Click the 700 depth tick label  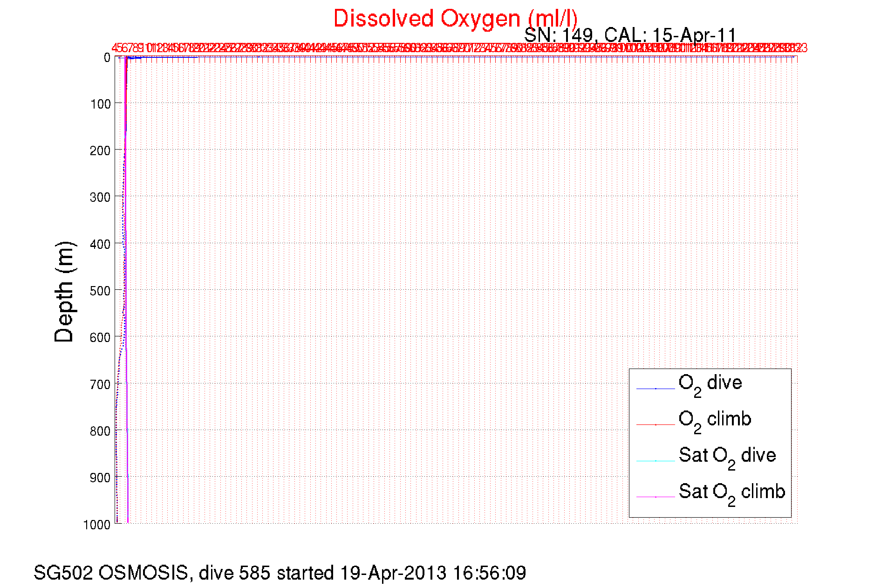pyautogui.click(x=100, y=384)
